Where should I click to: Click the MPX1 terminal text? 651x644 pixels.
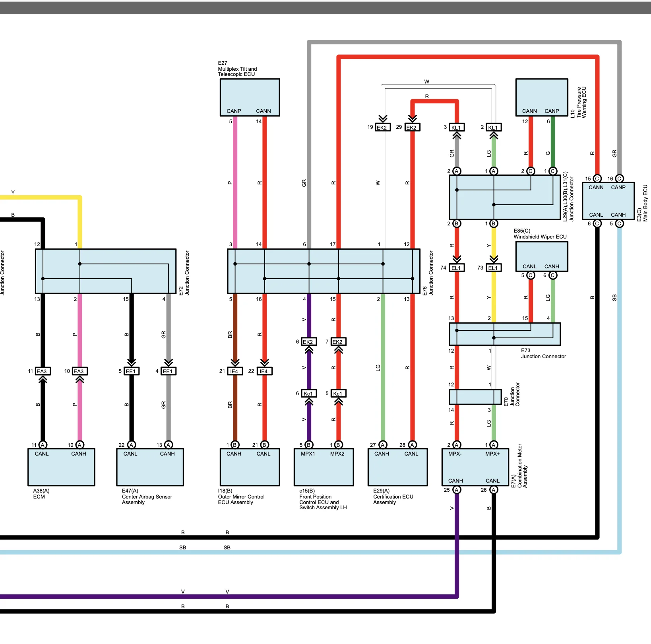(x=308, y=454)
